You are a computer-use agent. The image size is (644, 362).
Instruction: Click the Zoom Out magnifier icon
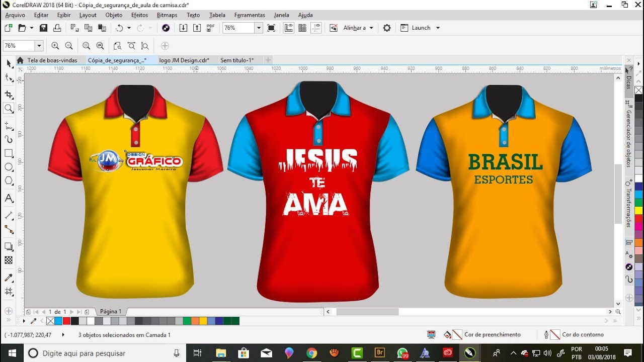69,46
